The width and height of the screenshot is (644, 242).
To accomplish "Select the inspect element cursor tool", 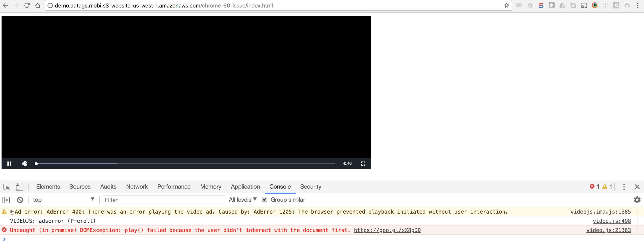I will pyautogui.click(x=6, y=186).
